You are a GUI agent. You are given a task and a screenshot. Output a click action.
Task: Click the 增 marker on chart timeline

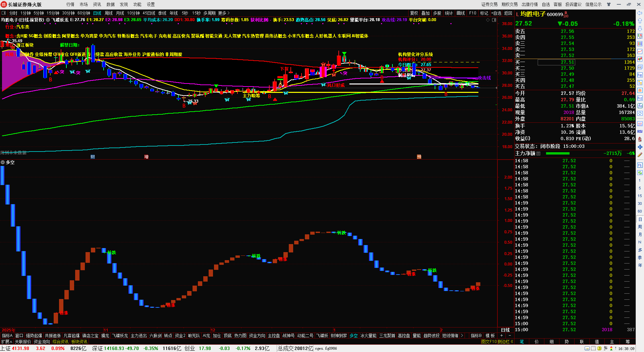tap(146, 157)
